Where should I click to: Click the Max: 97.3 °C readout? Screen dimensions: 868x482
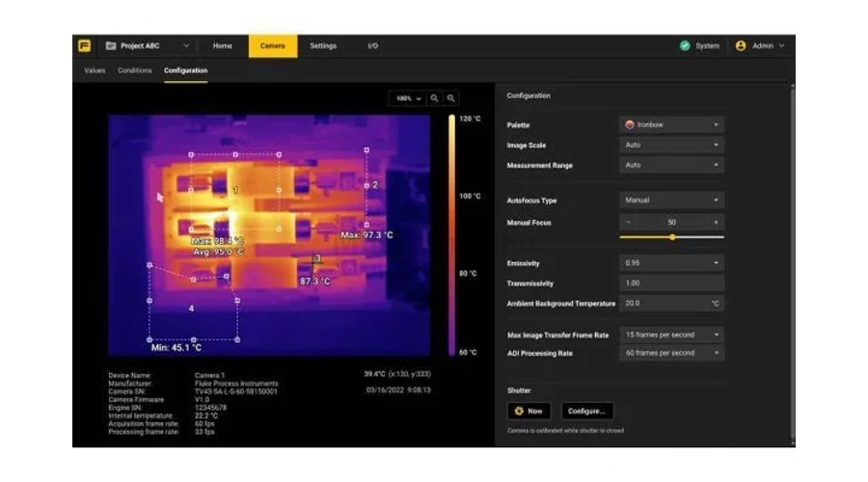[x=367, y=235]
